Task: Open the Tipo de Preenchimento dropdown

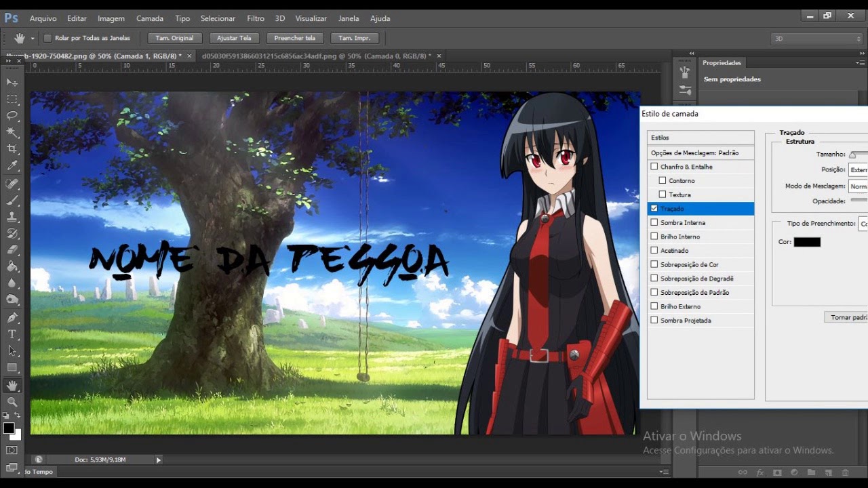Action: click(863, 224)
